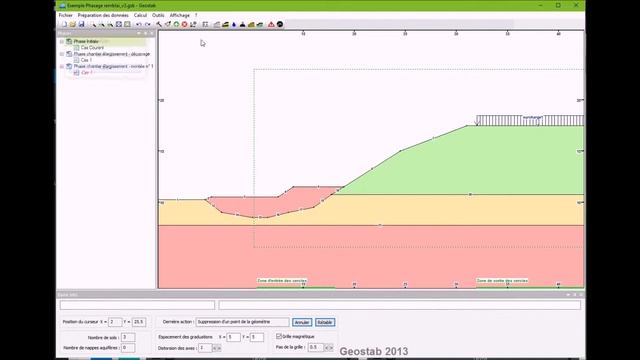Click the Redo arrow toolbar icon
The image size is (640, 360).
click(x=148, y=24)
